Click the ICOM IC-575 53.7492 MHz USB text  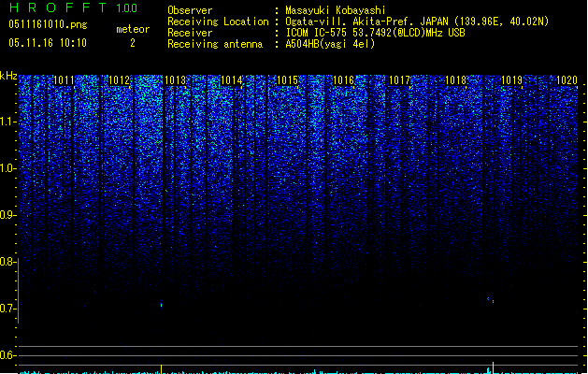376,33
